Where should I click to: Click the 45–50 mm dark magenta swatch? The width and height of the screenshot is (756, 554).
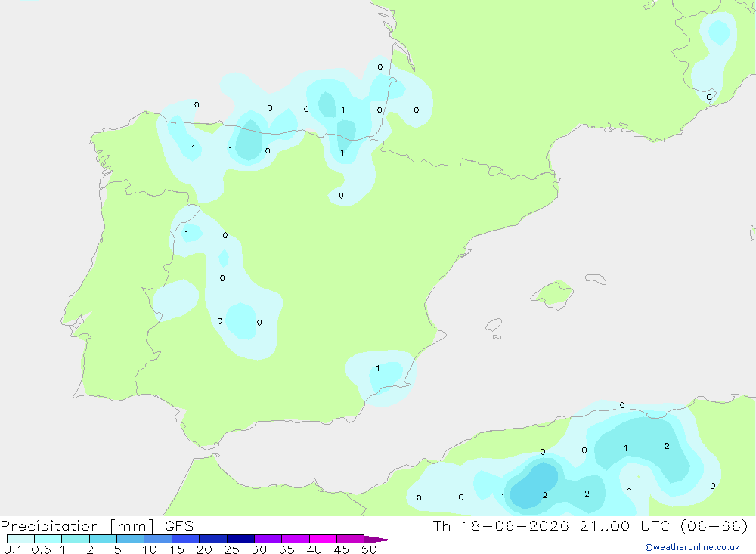point(350,539)
